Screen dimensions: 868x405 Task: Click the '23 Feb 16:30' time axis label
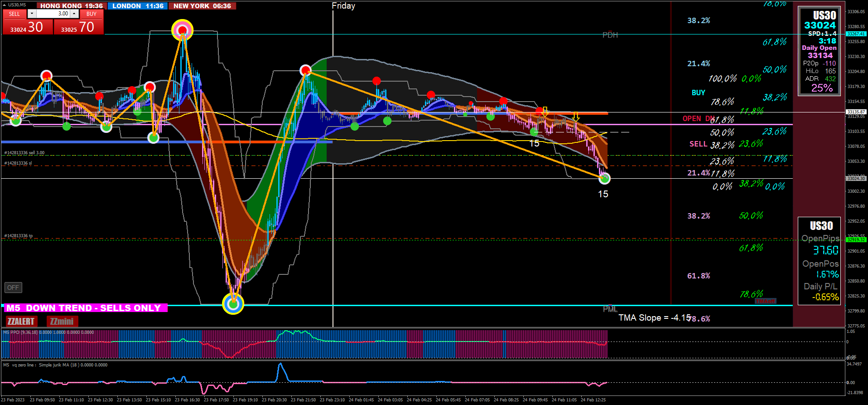click(x=187, y=400)
